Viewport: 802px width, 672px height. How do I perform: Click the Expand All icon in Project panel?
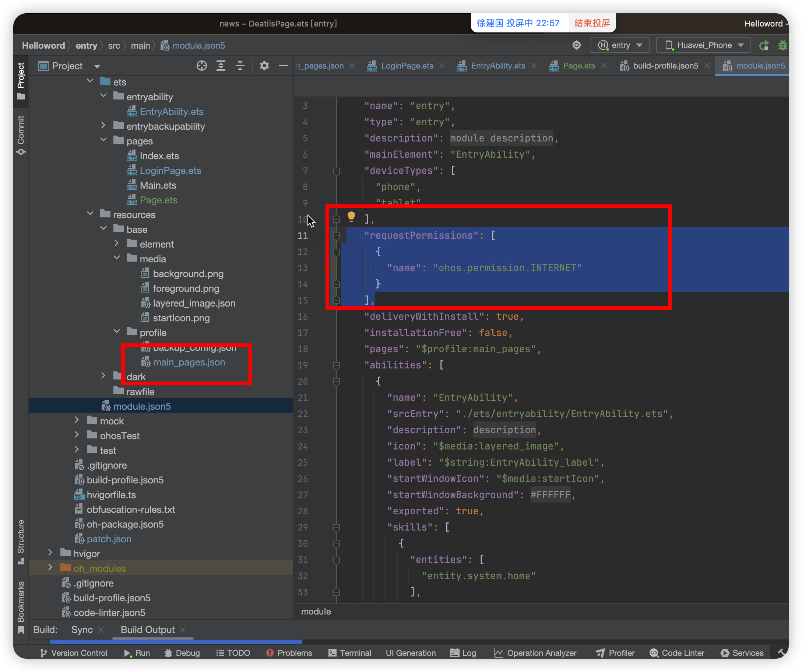tap(221, 66)
